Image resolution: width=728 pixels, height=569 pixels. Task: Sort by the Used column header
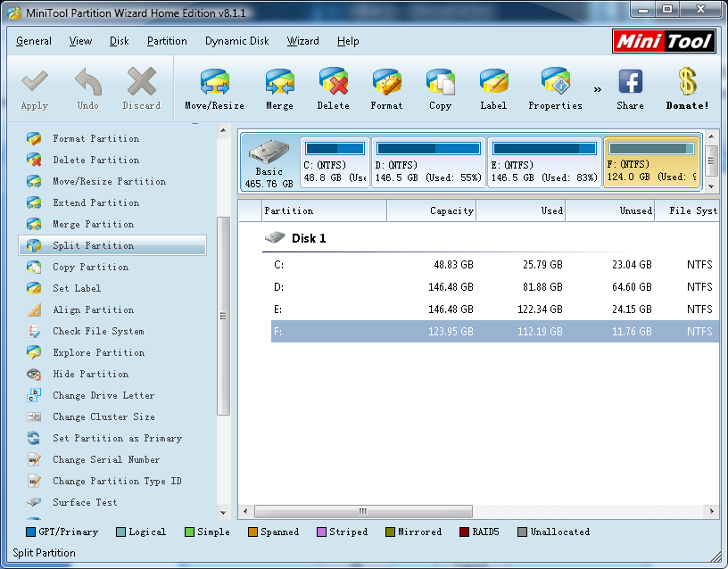(x=521, y=210)
